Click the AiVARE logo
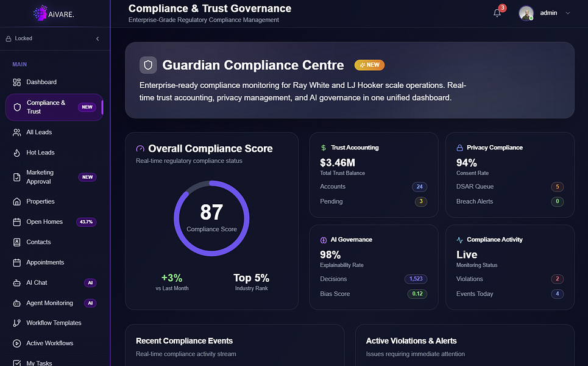The height and width of the screenshot is (366, 588). (x=54, y=13)
